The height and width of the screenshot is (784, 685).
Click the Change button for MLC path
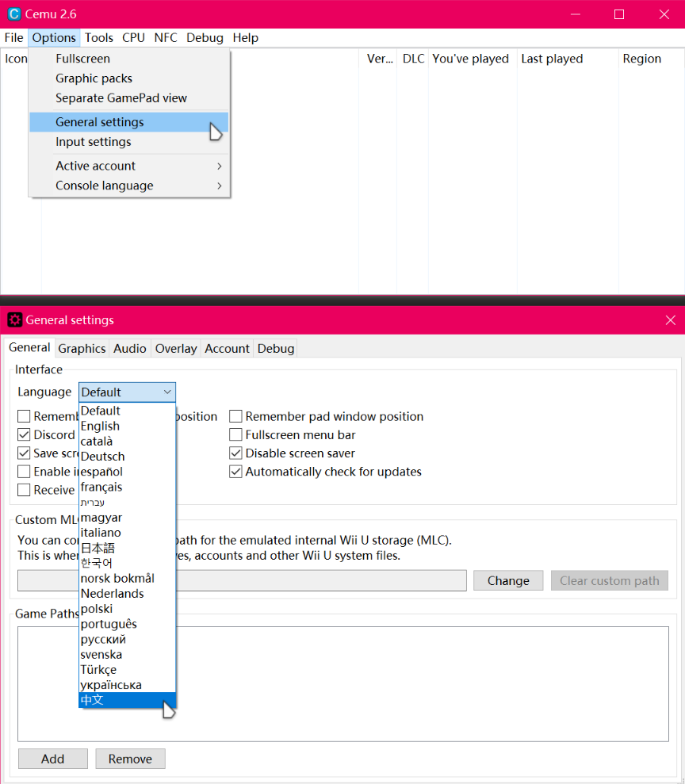click(508, 581)
